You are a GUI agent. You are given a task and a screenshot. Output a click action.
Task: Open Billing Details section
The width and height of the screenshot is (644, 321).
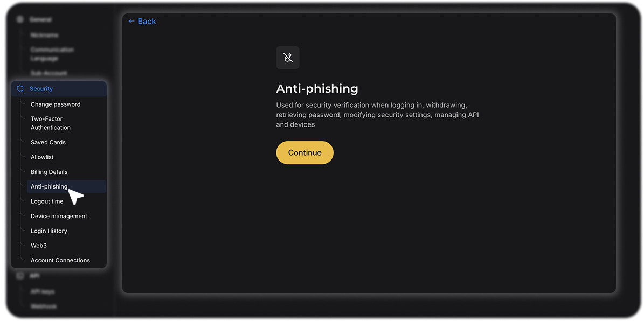point(49,172)
